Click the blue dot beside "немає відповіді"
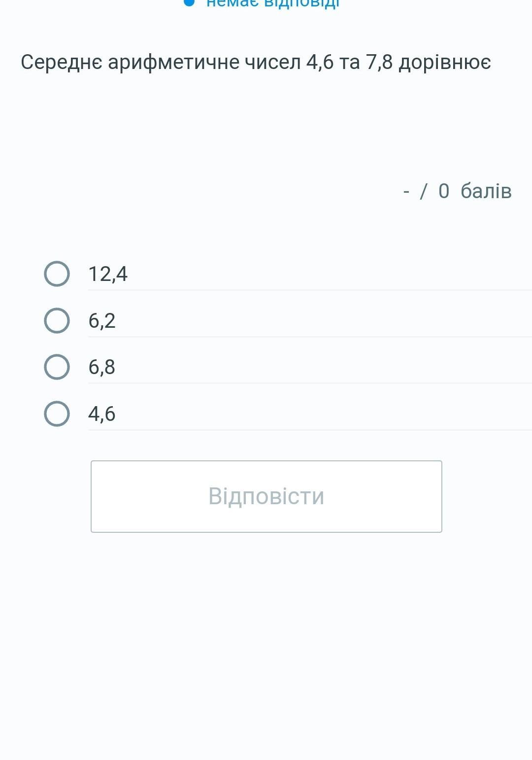Image resolution: width=532 pixels, height=760 pixels. click(189, 2)
